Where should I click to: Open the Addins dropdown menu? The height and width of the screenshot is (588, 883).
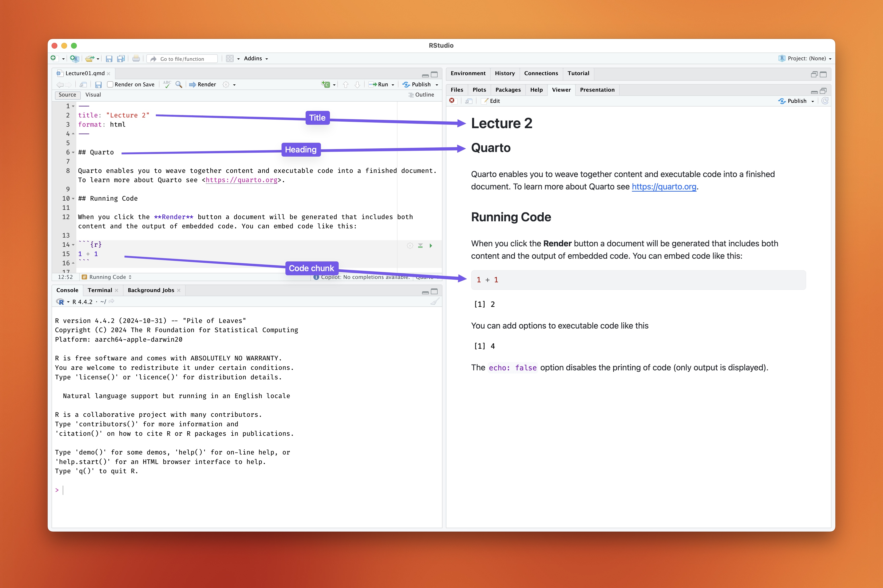point(256,59)
